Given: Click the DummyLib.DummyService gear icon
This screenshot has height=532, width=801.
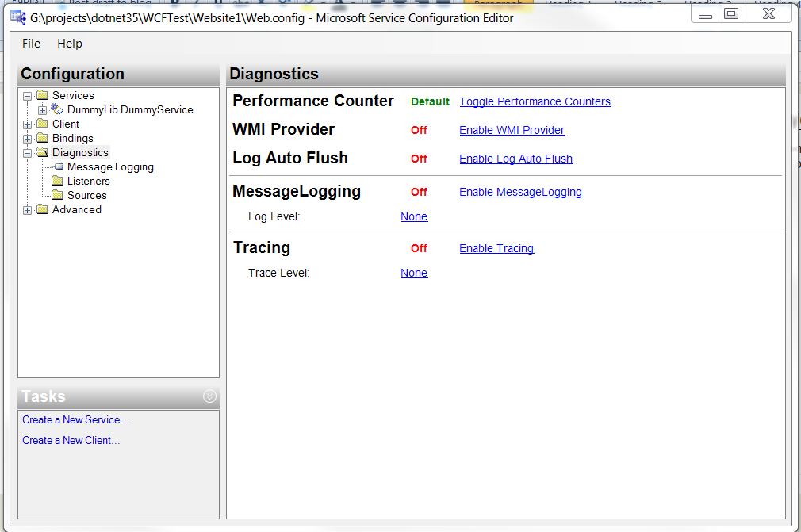Looking at the screenshot, I should click(57, 109).
